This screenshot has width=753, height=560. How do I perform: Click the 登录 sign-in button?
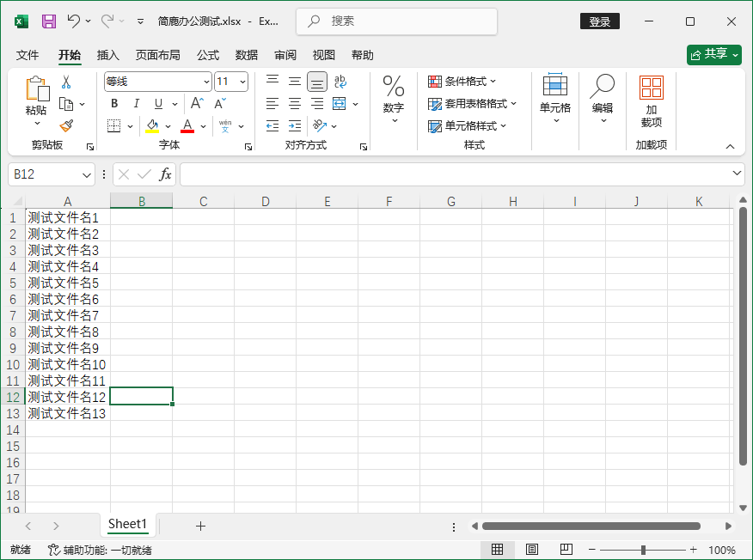(x=599, y=21)
